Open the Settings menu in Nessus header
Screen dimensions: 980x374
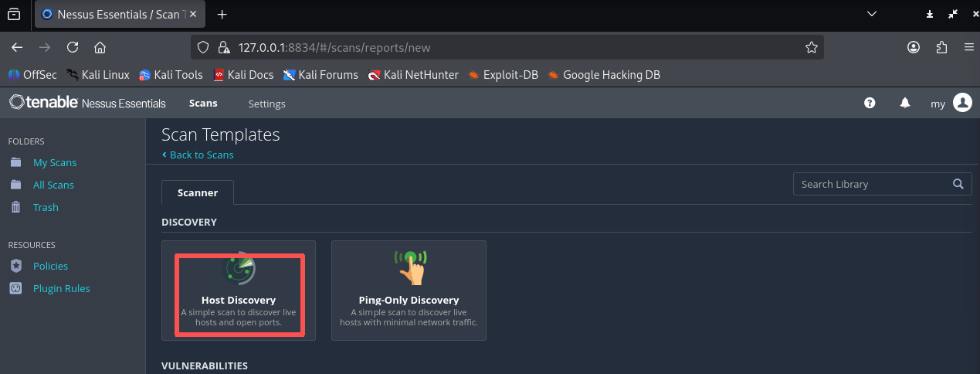[266, 104]
